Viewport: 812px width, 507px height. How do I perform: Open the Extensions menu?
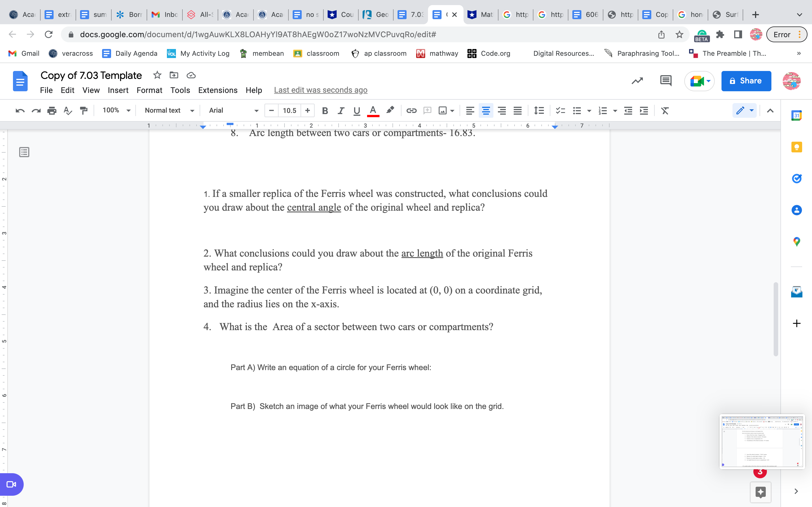click(x=217, y=90)
